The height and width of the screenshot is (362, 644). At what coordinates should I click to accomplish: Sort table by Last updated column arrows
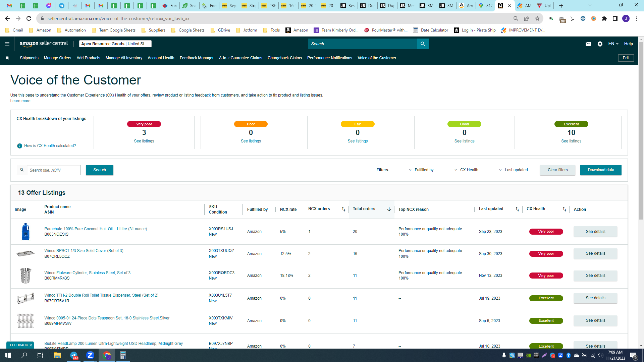click(517, 209)
